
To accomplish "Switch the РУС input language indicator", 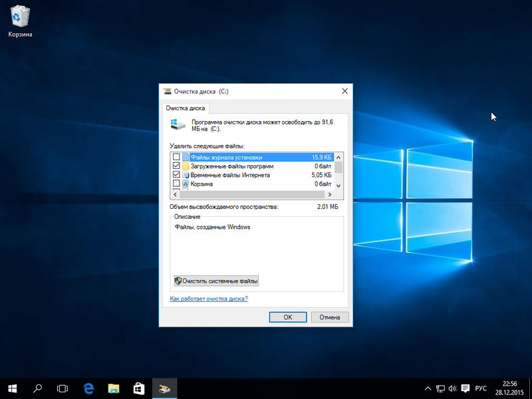I will click(x=481, y=388).
